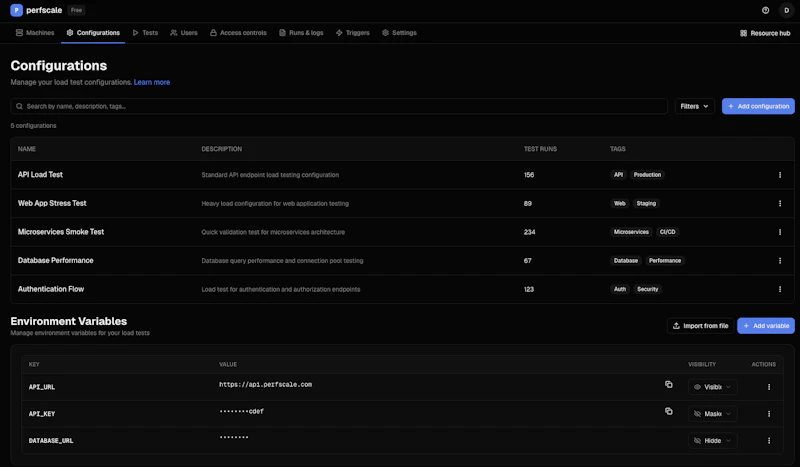This screenshot has height=467, width=800.
Task: Click the Database Performance name
Action: click(56, 260)
